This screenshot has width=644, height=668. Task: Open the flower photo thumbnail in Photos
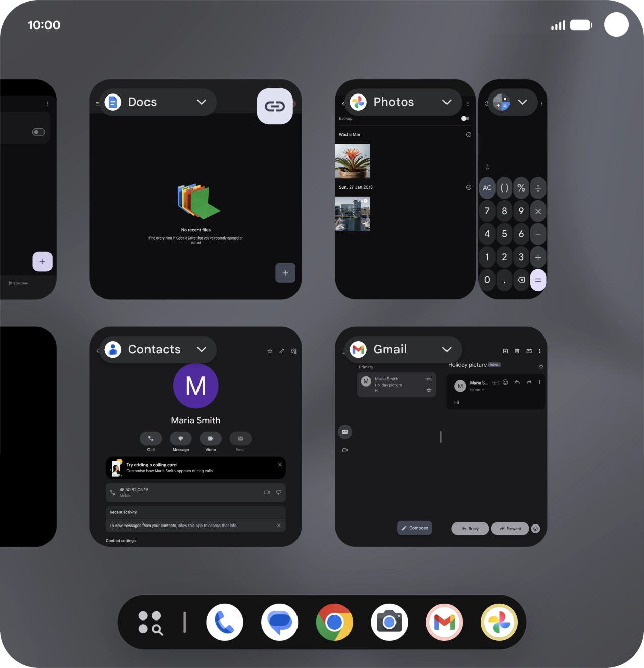click(352, 161)
